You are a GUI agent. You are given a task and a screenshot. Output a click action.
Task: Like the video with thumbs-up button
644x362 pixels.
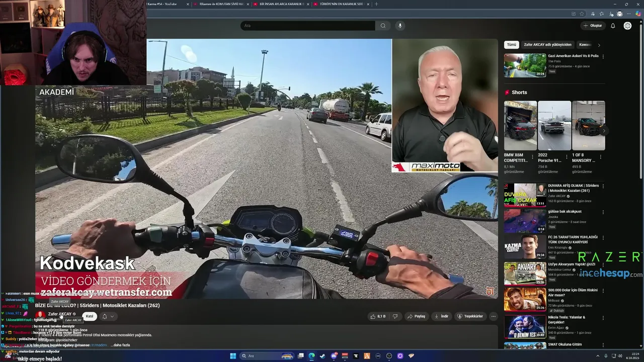(378, 316)
